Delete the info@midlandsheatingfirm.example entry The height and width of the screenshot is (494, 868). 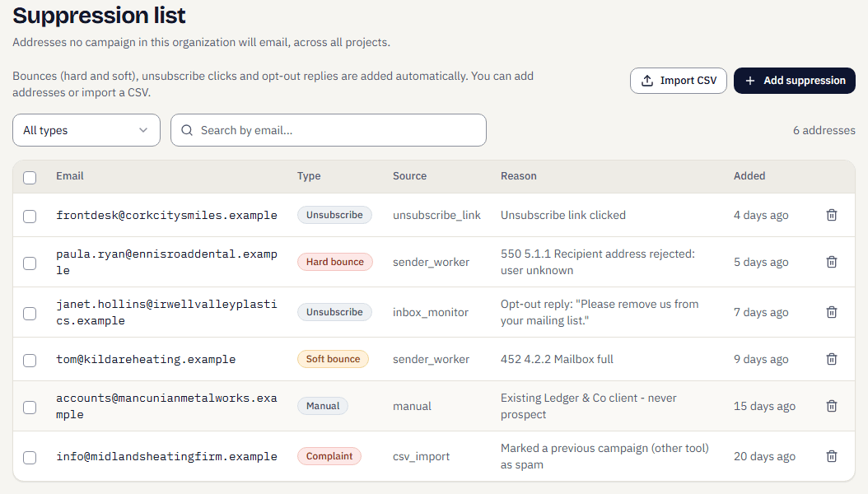click(832, 457)
